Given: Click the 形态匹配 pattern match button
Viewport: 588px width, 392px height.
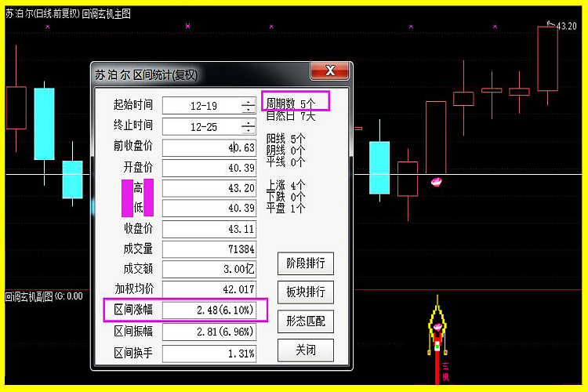Looking at the screenshot, I should click(306, 321).
